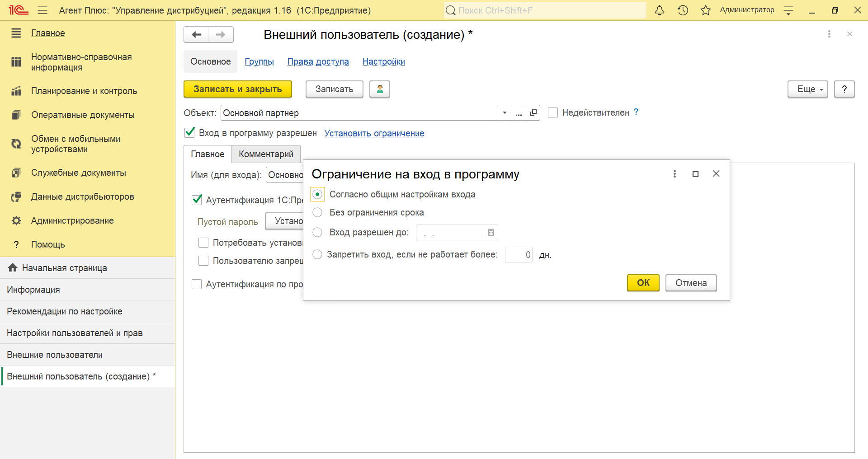Open the Администрирование gear section
This screenshot has height=459, width=868.
pos(72,220)
